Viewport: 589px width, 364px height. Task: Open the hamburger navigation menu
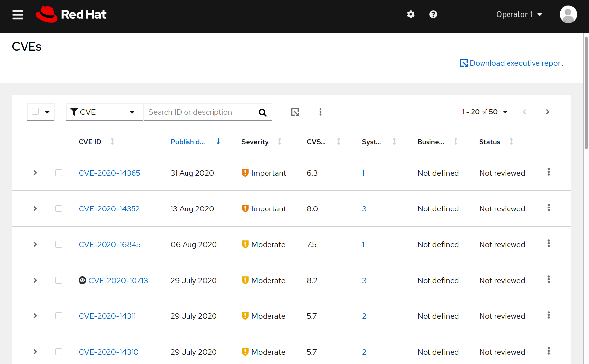[18, 15]
